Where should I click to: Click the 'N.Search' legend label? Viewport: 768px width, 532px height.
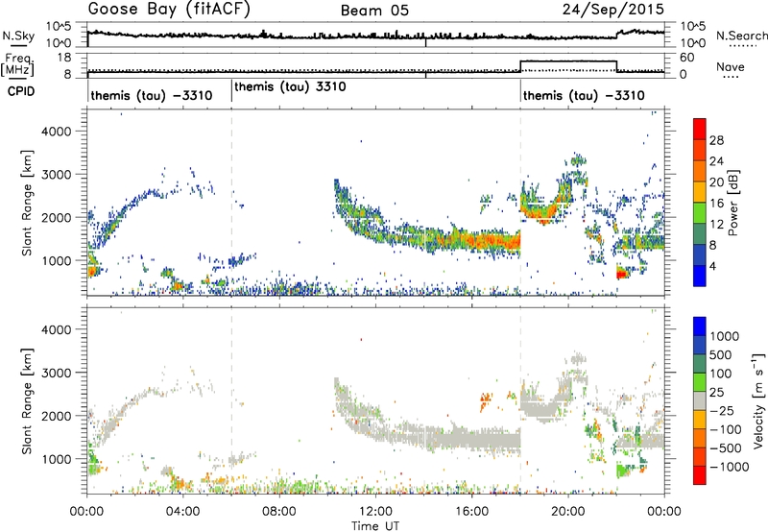tap(741, 36)
